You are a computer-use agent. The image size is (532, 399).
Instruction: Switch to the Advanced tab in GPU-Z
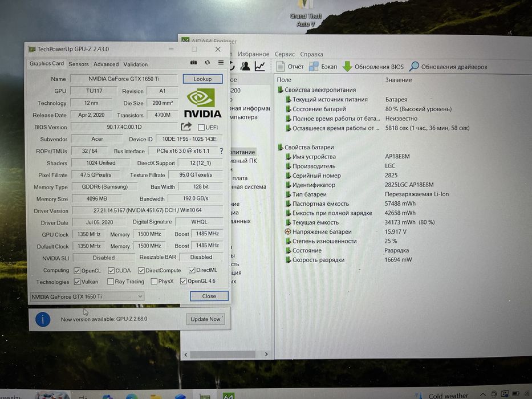pos(106,64)
